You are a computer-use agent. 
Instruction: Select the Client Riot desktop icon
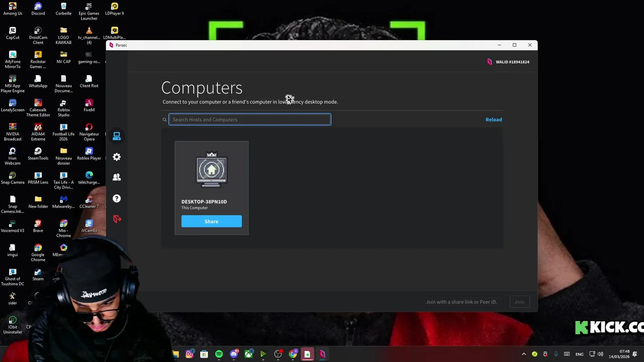tap(89, 81)
